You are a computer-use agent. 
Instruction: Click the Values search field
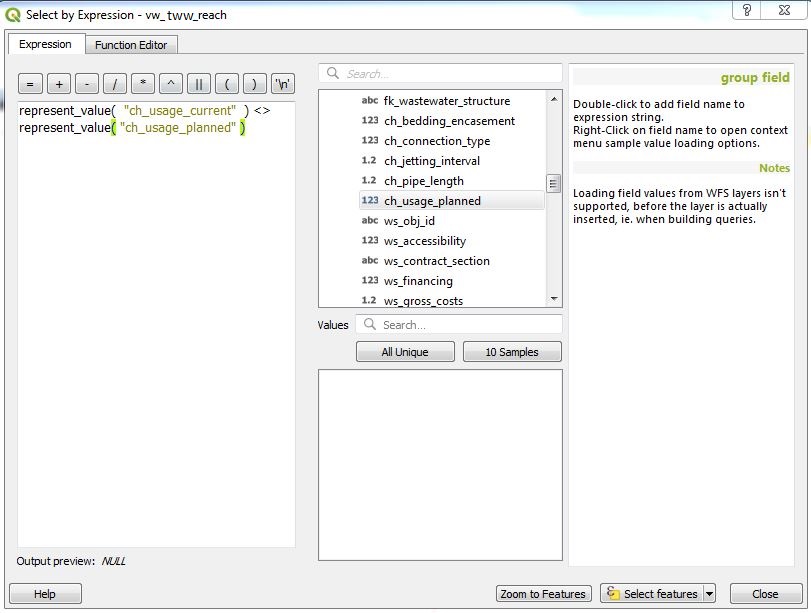(459, 325)
